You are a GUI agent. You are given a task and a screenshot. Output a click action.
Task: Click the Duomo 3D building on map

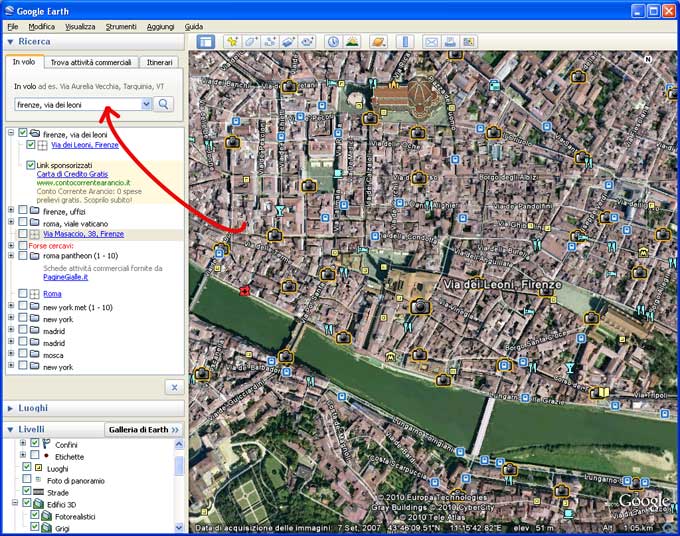[x=405, y=98]
